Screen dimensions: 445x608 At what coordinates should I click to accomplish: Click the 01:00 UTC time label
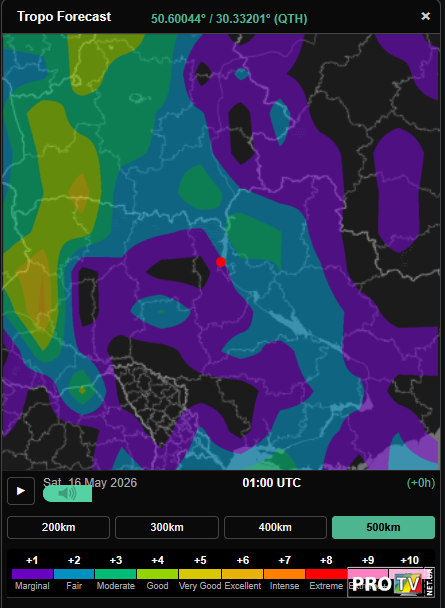pos(272,483)
